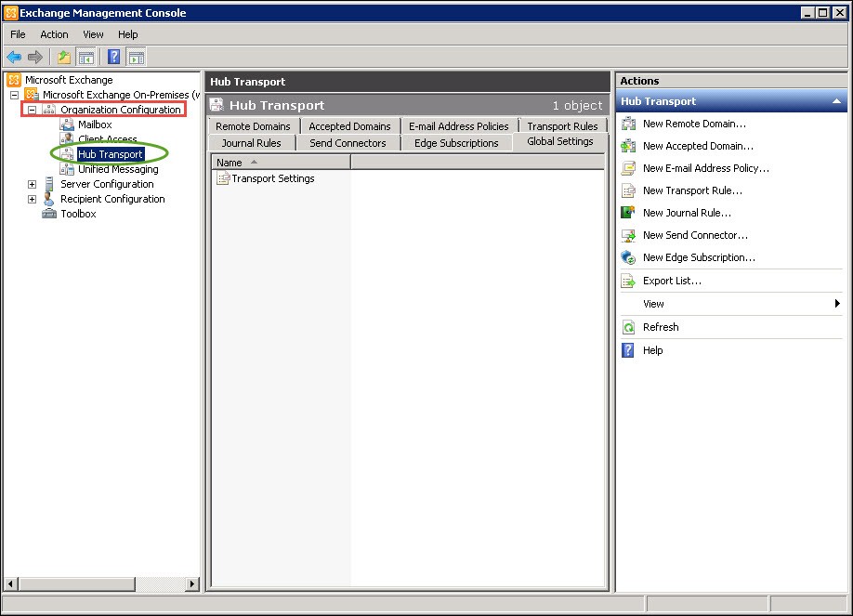853x616 pixels.
Task: Collapse the Organization Configuration node
Action: pyautogui.click(x=33, y=110)
